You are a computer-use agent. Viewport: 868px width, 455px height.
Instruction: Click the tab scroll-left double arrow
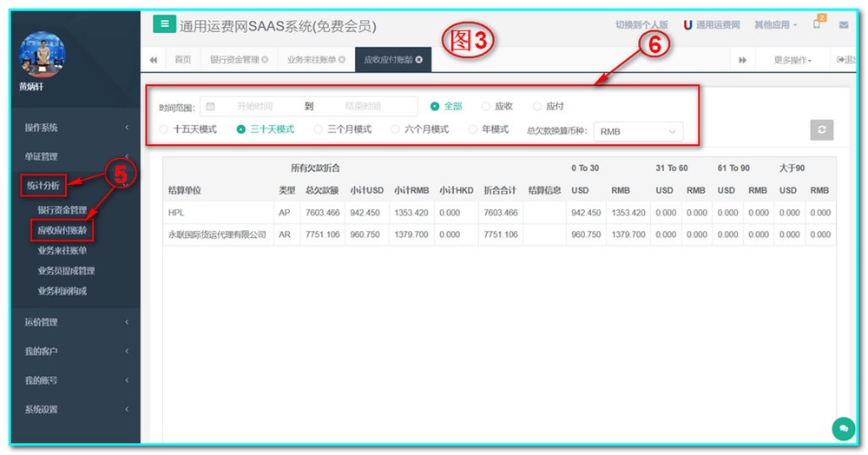tap(154, 60)
